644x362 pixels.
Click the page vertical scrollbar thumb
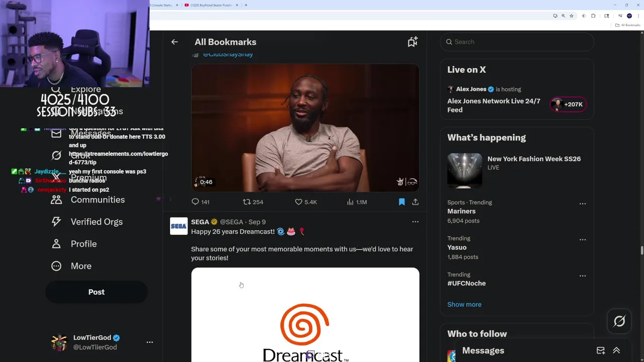coord(641,250)
